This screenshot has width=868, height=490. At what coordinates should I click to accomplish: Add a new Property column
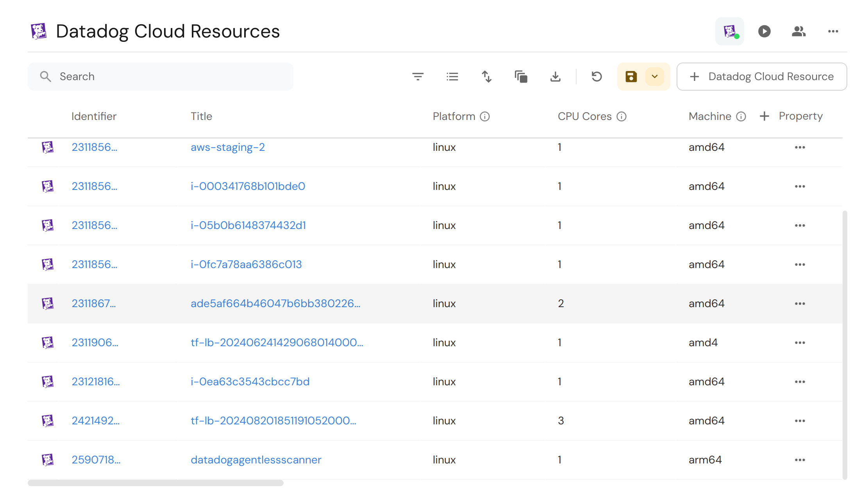pos(791,116)
